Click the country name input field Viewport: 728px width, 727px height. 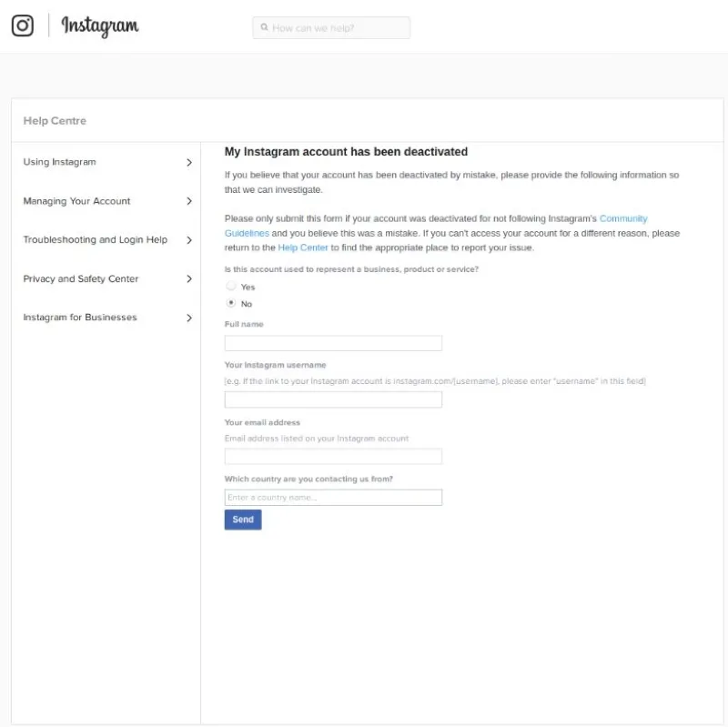(x=333, y=497)
